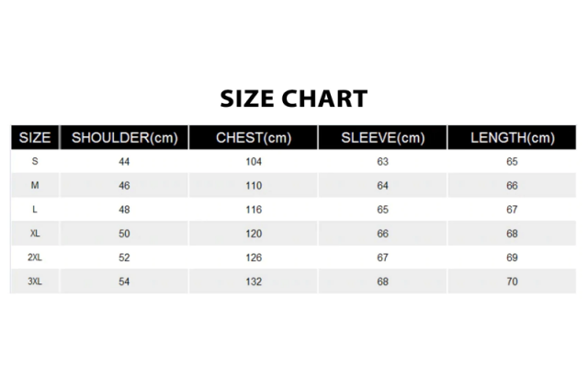Screen dimensions: 588x368
Task: Click the L size row label
Action: (35, 209)
